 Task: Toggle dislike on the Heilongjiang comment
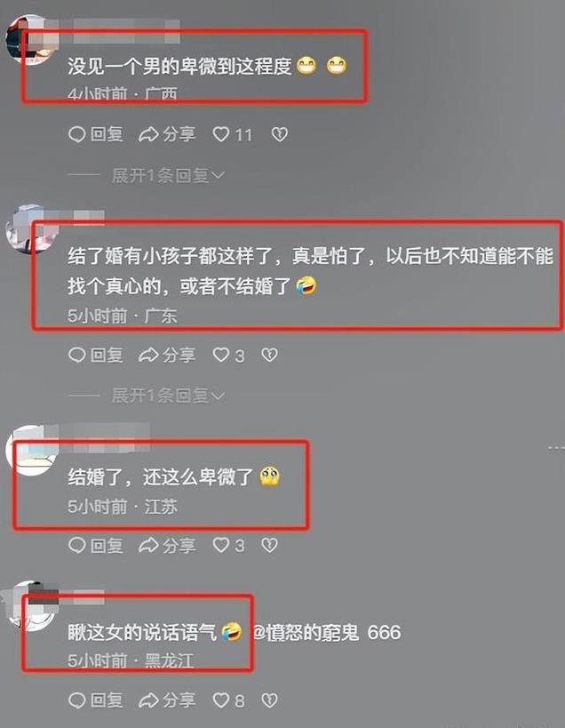[x=269, y=700]
